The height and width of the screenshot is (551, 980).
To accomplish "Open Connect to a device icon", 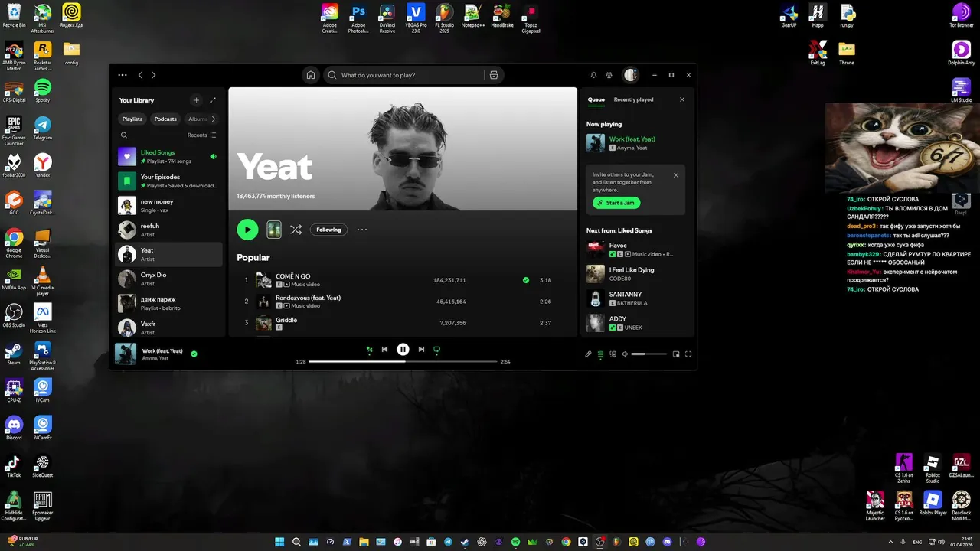I will (613, 354).
